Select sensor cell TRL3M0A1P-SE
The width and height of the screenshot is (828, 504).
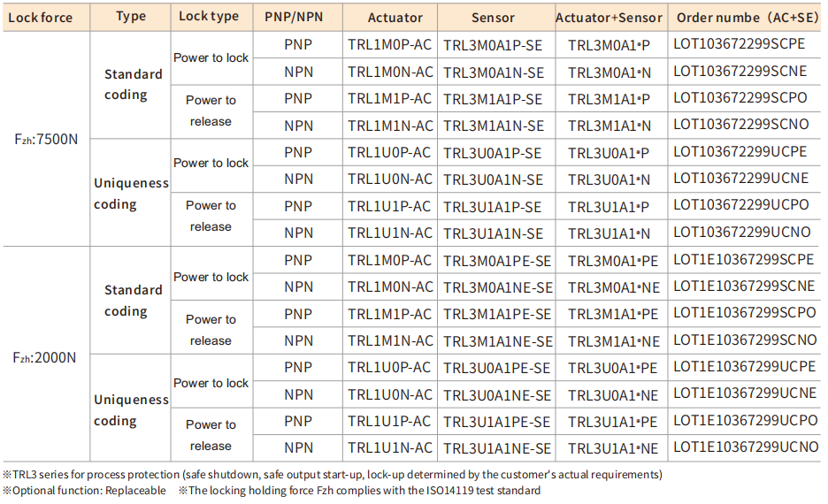493,45
